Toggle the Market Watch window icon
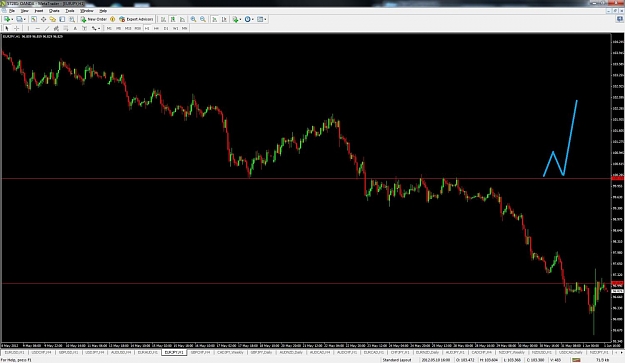625x363 pixels. (x=34, y=19)
